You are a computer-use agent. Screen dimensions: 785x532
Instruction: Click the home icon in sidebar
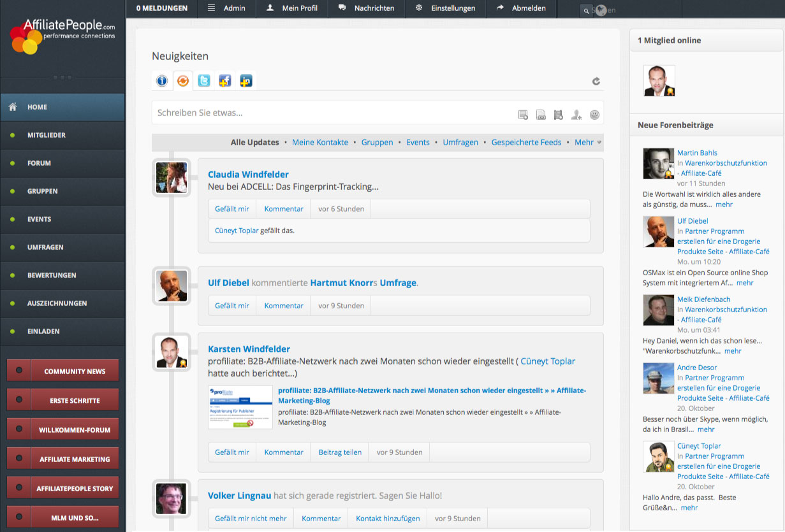[x=13, y=107]
